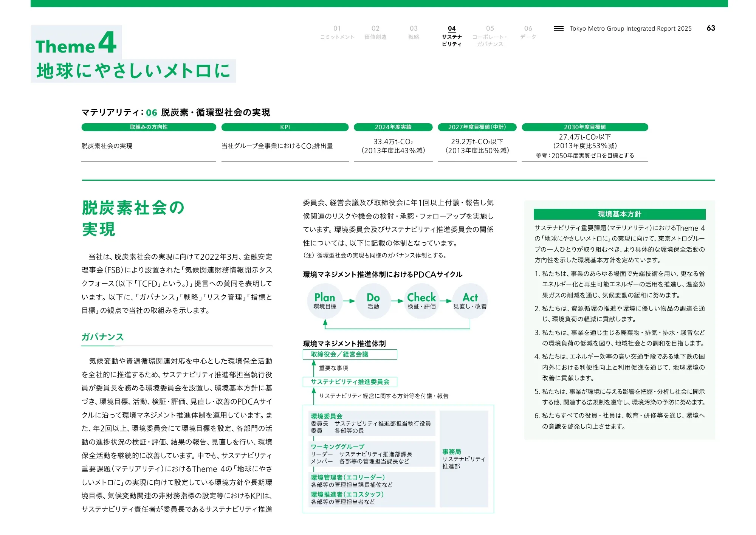The height and width of the screenshot is (535, 756).
Task: Click the materiality 06 link
Action: pyautogui.click(x=152, y=113)
